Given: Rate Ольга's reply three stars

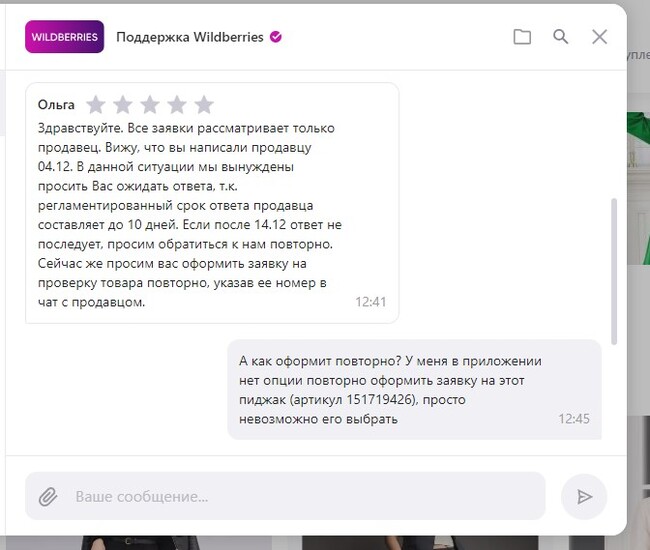Looking at the screenshot, I should [150, 104].
